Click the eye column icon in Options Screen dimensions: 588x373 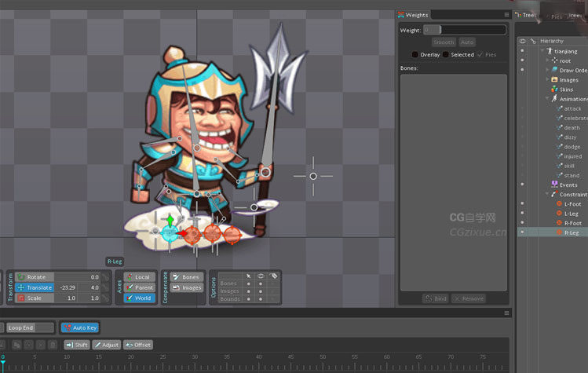click(261, 276)
